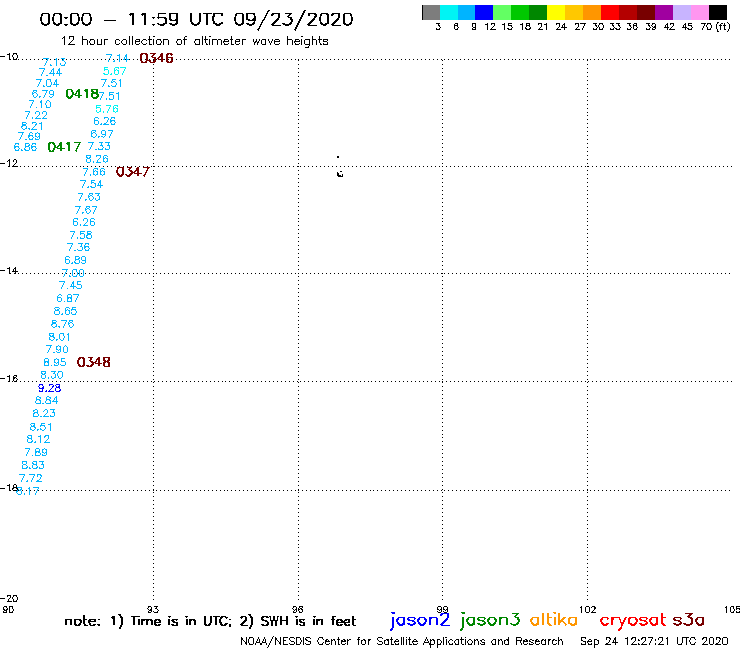Click the wave height value 6.87
This screenshot has width=740, height=650.
(67, 298)
